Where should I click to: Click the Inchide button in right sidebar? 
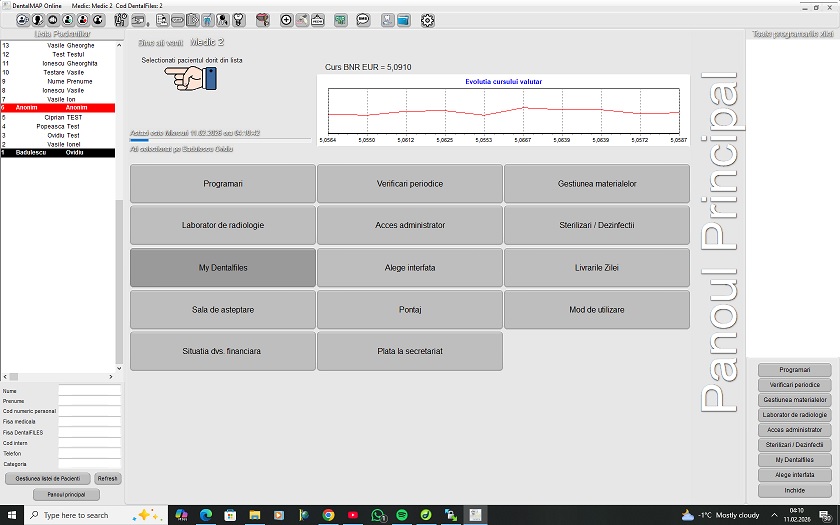794,491
